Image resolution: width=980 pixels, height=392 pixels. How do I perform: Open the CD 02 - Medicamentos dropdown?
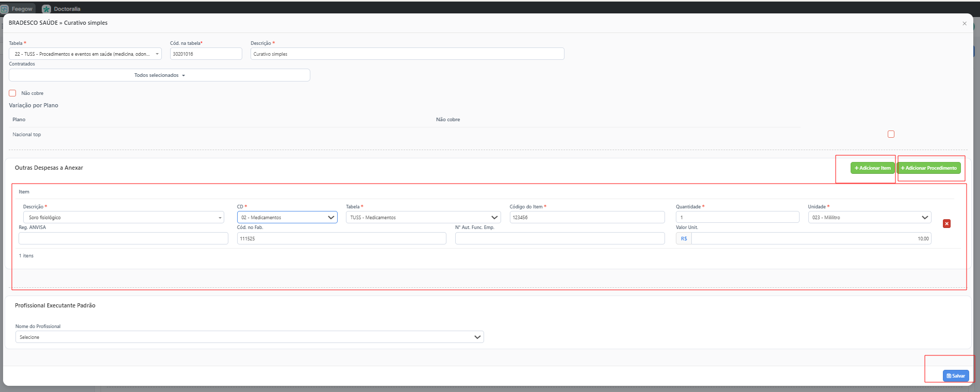287,217
